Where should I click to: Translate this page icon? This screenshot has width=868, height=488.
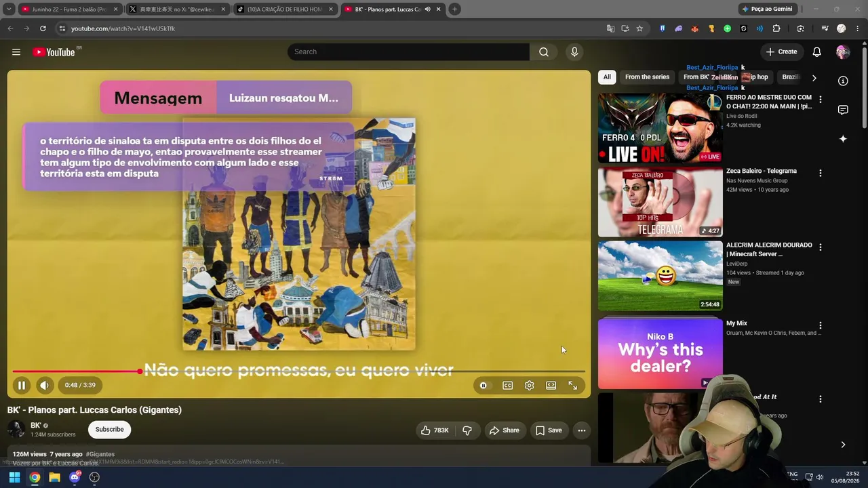pos(610,28)
